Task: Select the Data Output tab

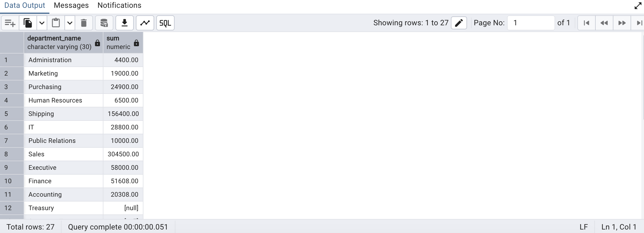Action: click(25, 5)
